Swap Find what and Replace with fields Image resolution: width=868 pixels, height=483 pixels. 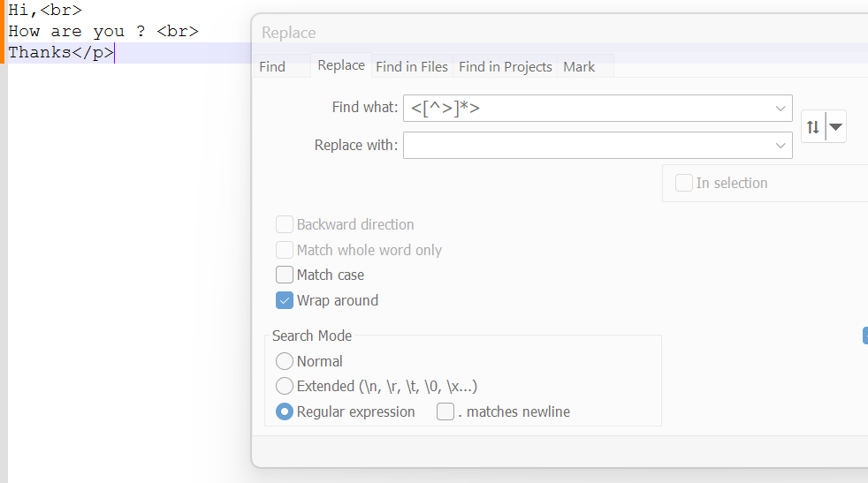[x=812, y=127]
